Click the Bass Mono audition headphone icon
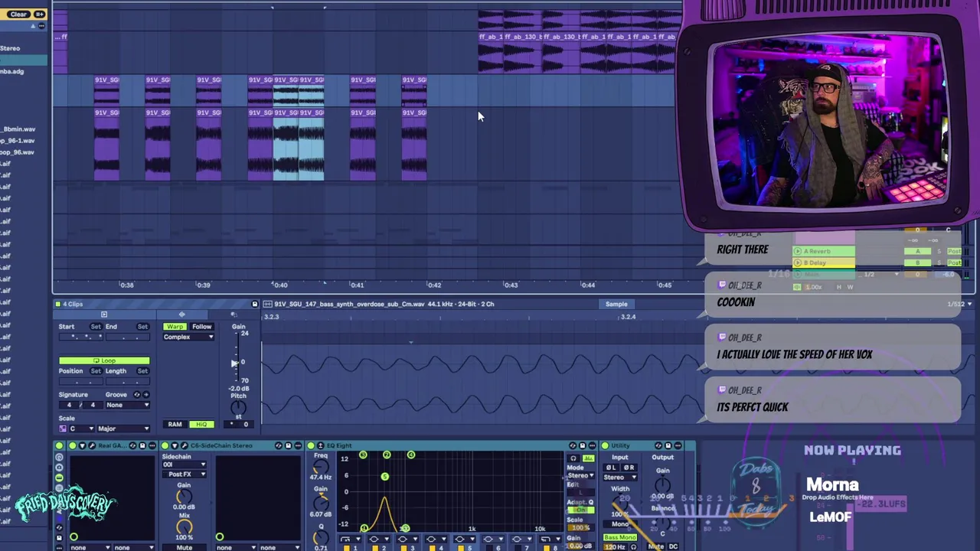This screenshot has width=980, height=551. point(633,546)
